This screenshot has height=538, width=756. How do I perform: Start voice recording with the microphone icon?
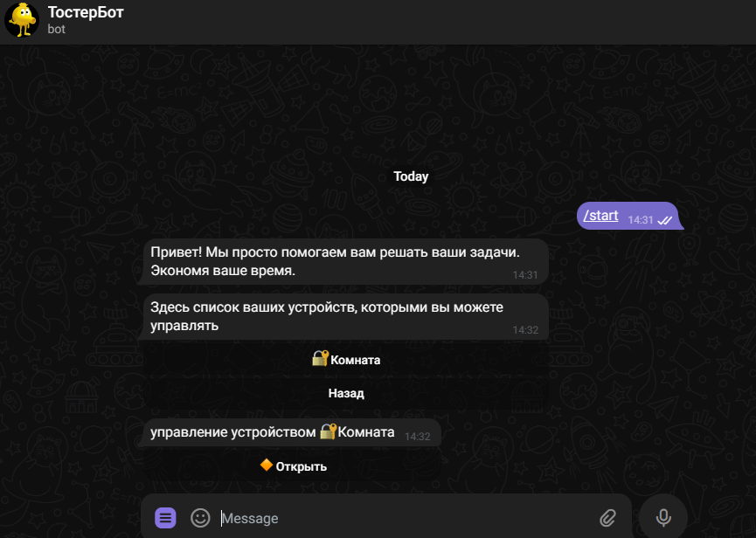click(x=663, y=518)
